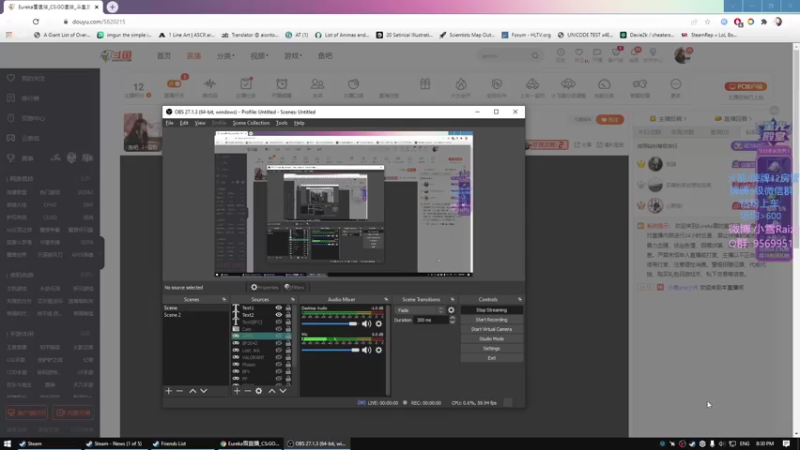The image size is (800, 450).
Task: Open the OBS File menu
Action: tap(169, 123)
